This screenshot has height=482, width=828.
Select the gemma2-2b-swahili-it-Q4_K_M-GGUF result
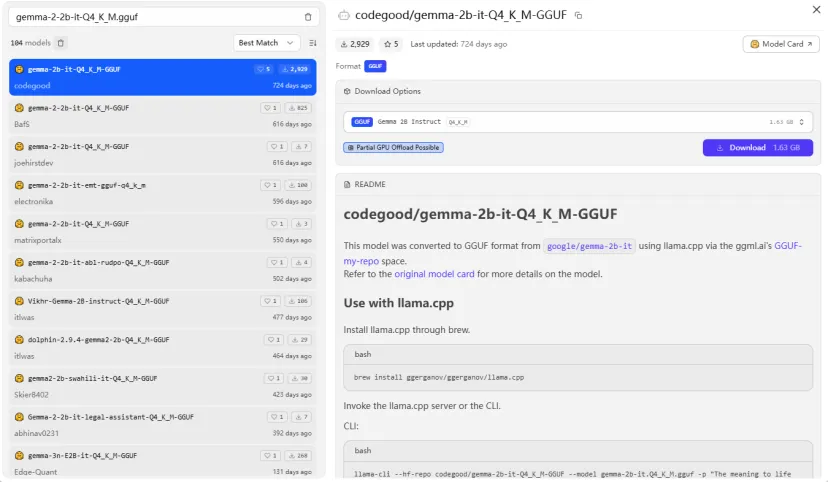(163, 386)
